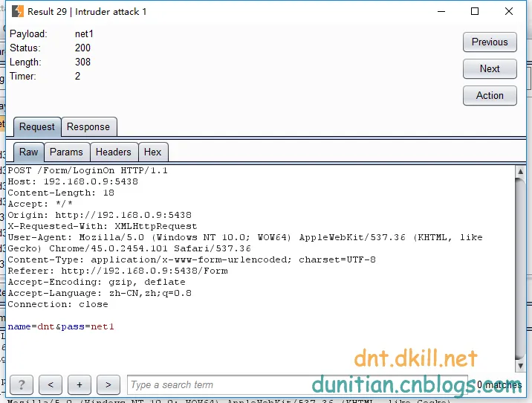Viewport: 532px width, 403px height.
Task: Switch to the Request tab
Action: tap(37, 127)
